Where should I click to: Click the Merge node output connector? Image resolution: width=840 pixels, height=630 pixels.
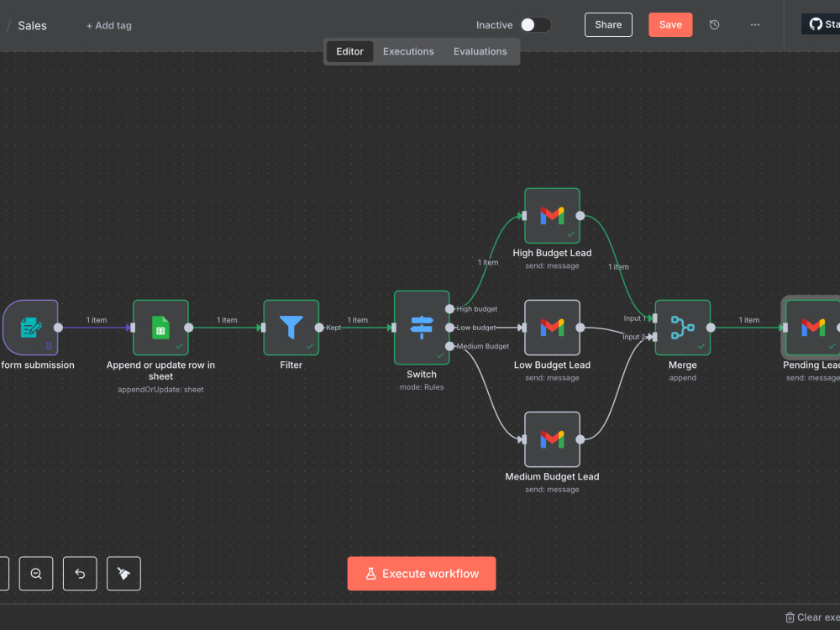[711, 328]
